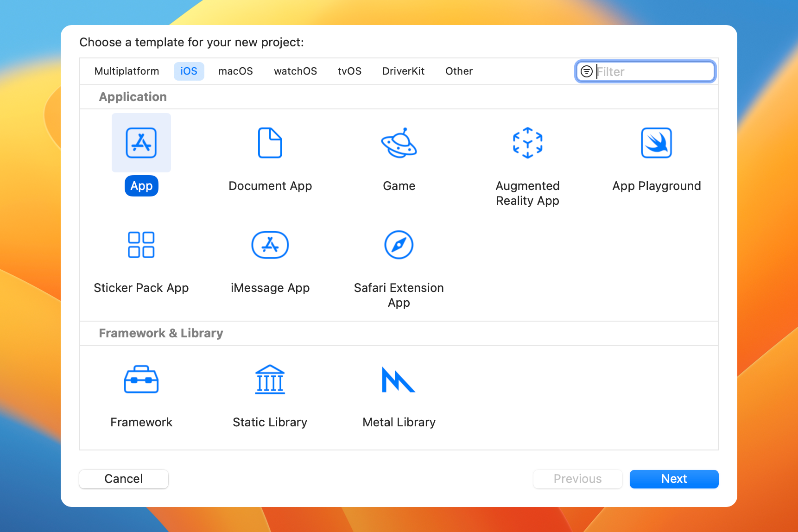
Task: Click the "App Playground" label
Action: pos(657,186)
